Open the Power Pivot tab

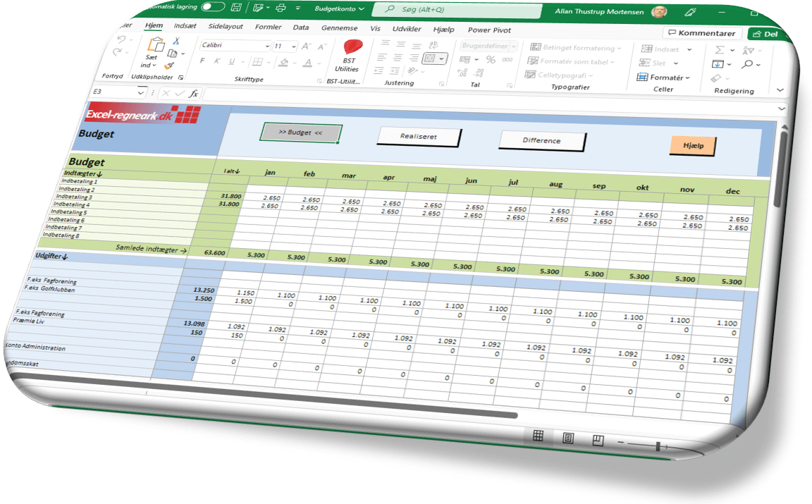[x=488, y=31]
